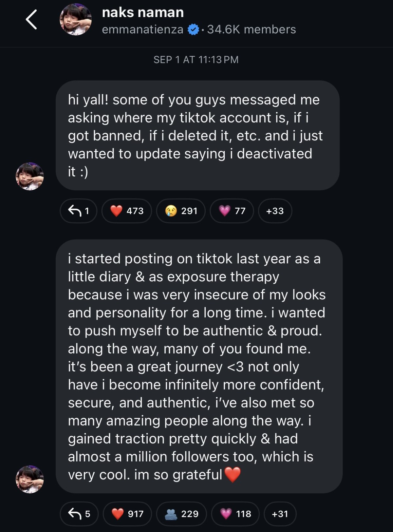View the 5 replies on second message
The width and height of the screenshot is (393, 532).
pyautogui.click(x=79, y=514)
